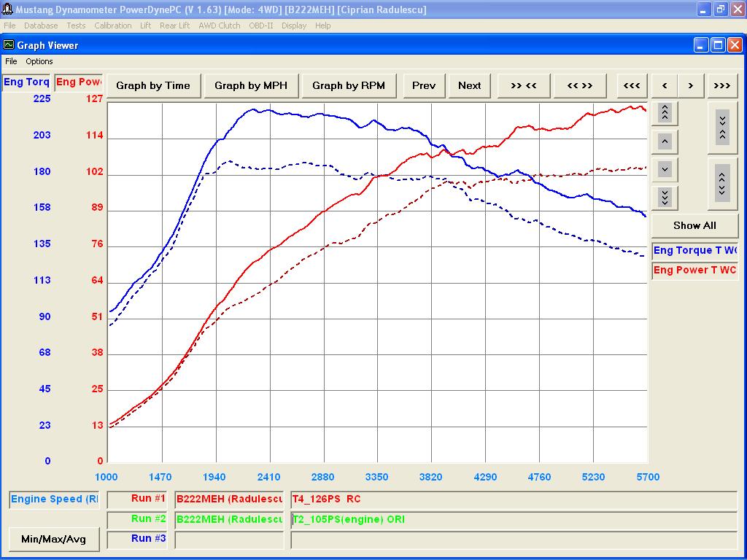Image resolution: width=747 pixels, height=560 pixels.
Task: Click the tall double-down triple-chevron button
Action: pyautogui.click(x=722, y=128)
